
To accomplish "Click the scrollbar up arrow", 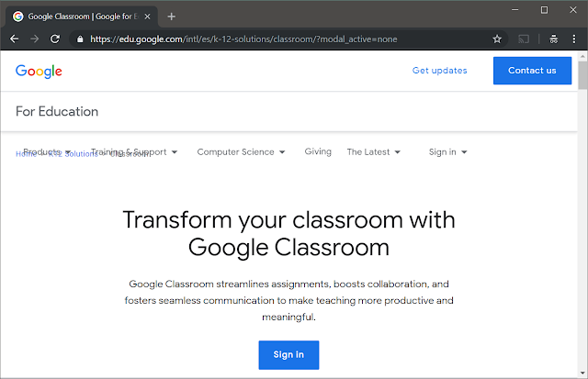I will point(582,56).
